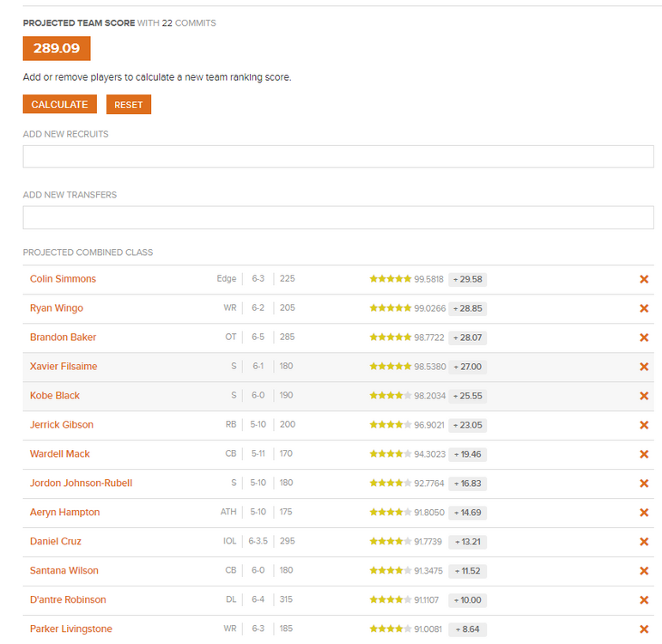662x644 pixels.
Task: Click Ryan Wingo's +28.85 points badge
Action: tap(467, 308)
